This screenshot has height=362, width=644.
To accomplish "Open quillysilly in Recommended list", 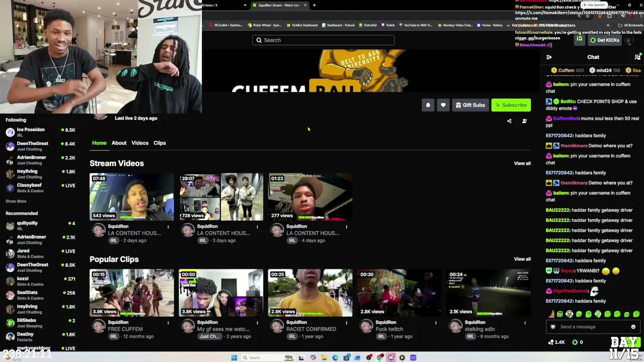I will coord(40,226).
